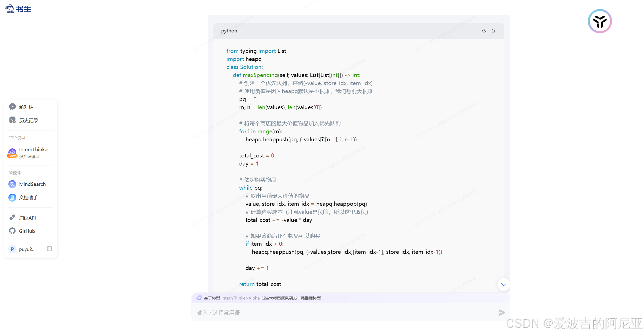The image size is (644, 334).
Task: Open the MindSearch agent
Action: [x=32, y=184]
